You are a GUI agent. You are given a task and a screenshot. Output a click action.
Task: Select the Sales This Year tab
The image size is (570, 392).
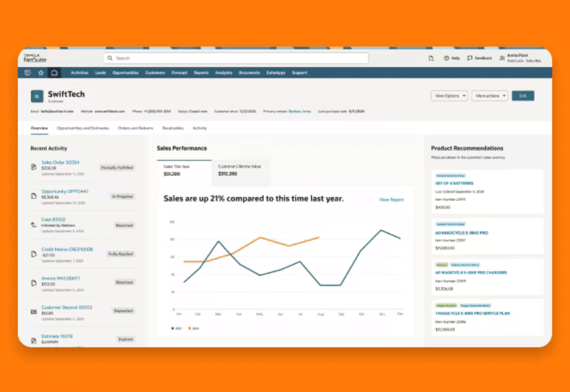pos(184,173)
